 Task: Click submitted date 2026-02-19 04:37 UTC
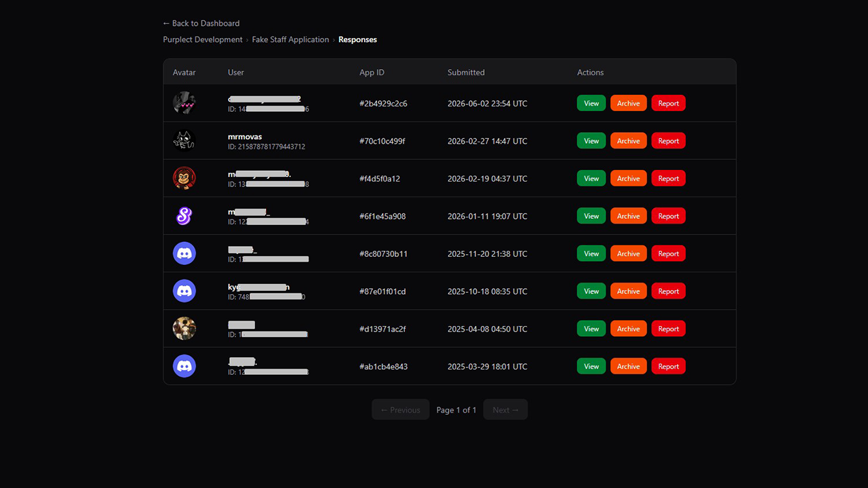pos(488,179)
